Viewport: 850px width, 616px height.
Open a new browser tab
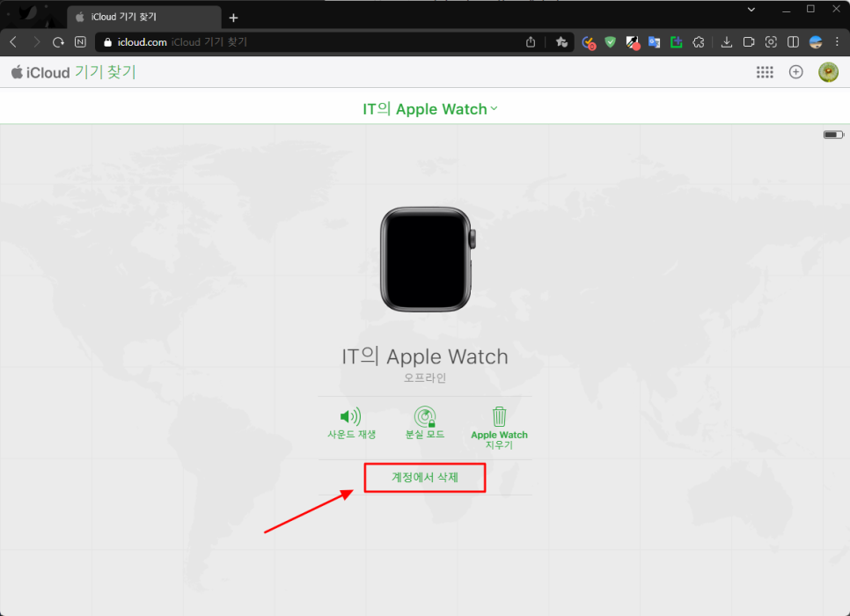point(234,18)
